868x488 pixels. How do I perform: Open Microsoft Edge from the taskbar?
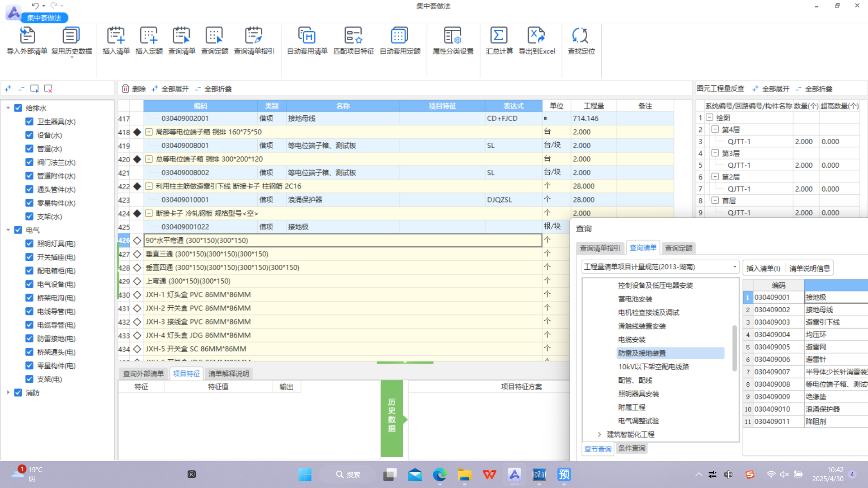pyautogui.click(x=439, y=474)
